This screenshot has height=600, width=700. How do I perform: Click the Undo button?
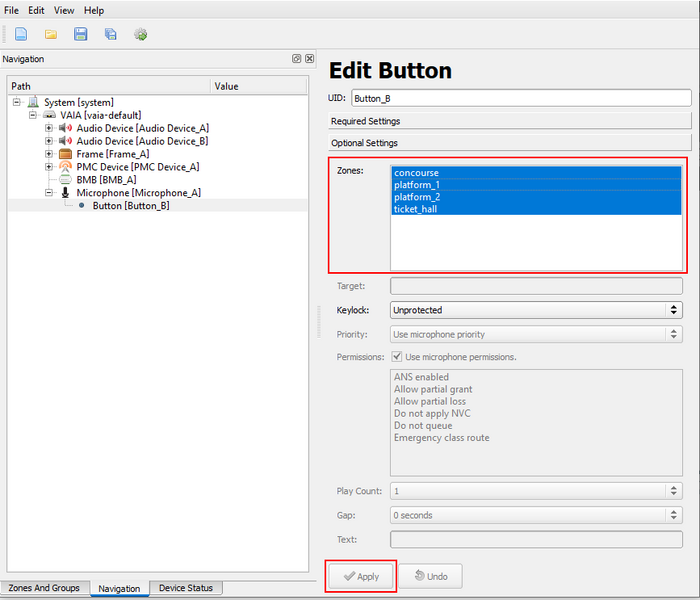click(430, 577)
